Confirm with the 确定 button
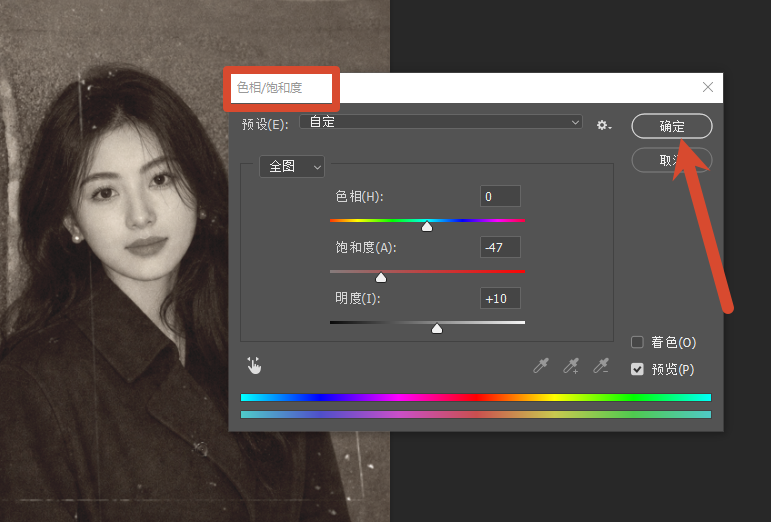The height and width of the screenshot is (522, 771). click(x=672, y=126)
